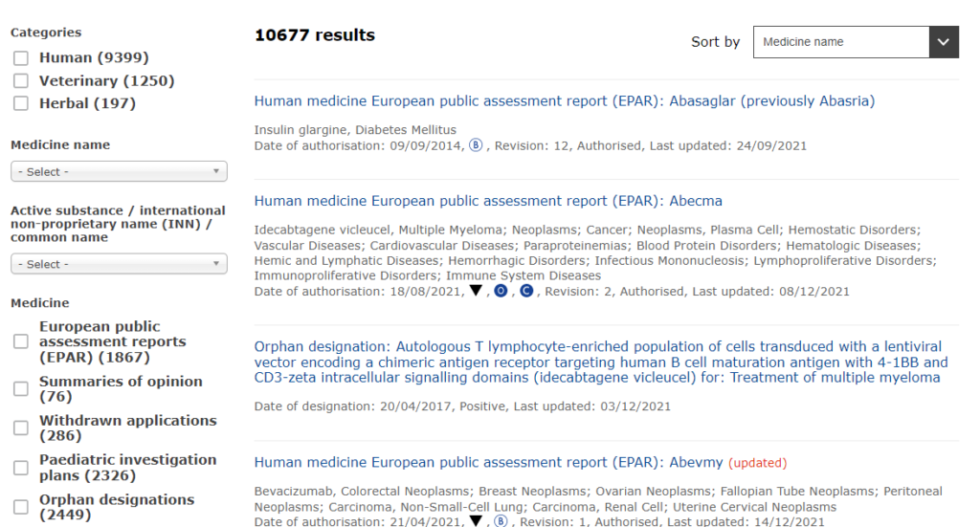Viewport: 980px width, 527px height.
Task: Tick the Human category checkbox
Action: [x=21, y=58]
